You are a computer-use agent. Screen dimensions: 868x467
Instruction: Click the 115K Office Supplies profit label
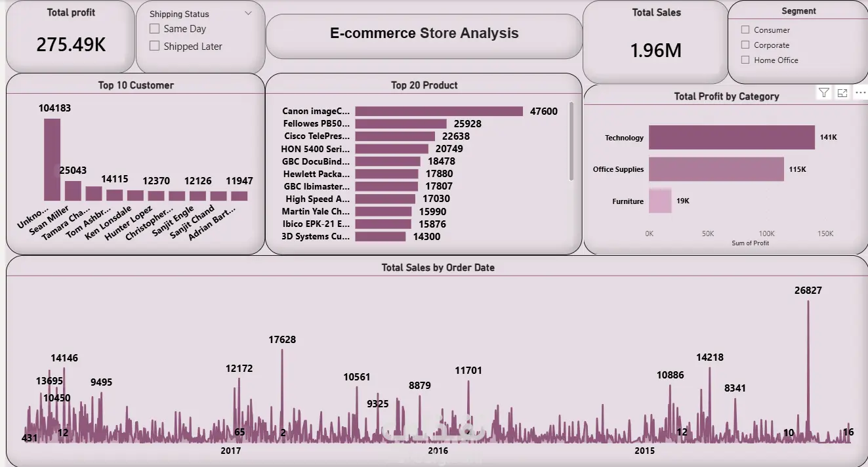click(x=797, y=169)
